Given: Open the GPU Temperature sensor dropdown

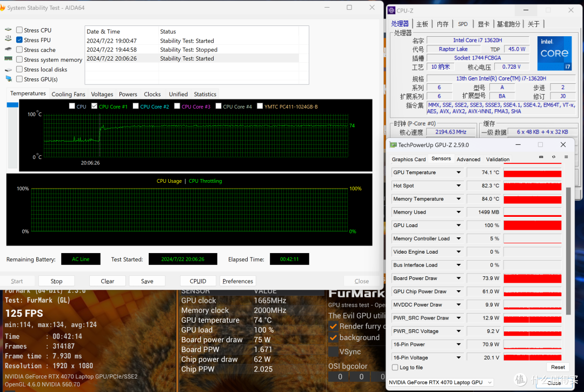Looking at the screenshot, I should (459, 172).
